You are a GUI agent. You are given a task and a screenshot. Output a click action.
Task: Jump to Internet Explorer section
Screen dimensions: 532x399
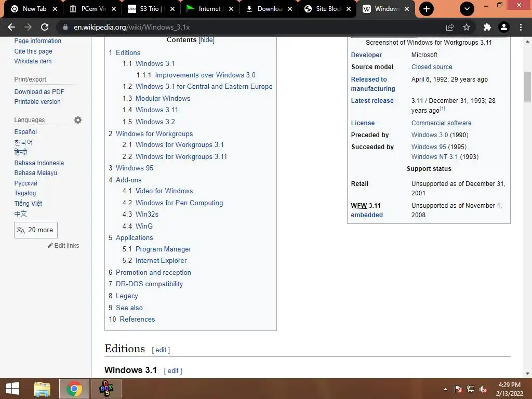[x=161, y=261]
